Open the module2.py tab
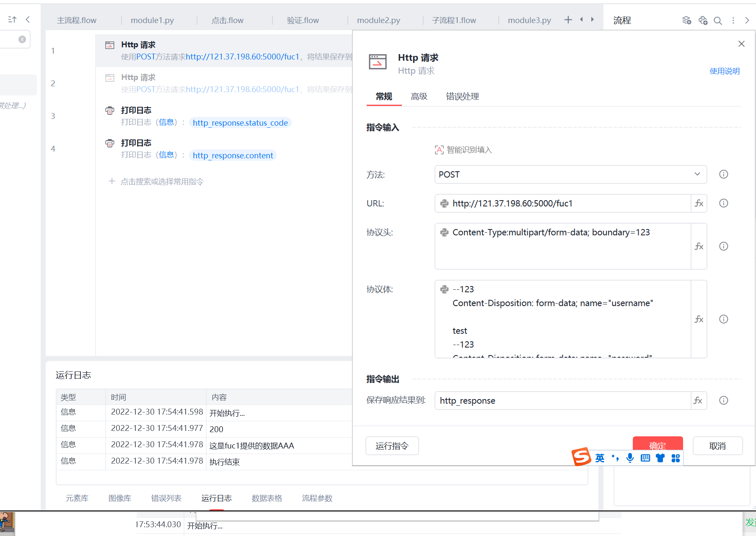Viewport: 756px width, 536px height. click(378, 21)
